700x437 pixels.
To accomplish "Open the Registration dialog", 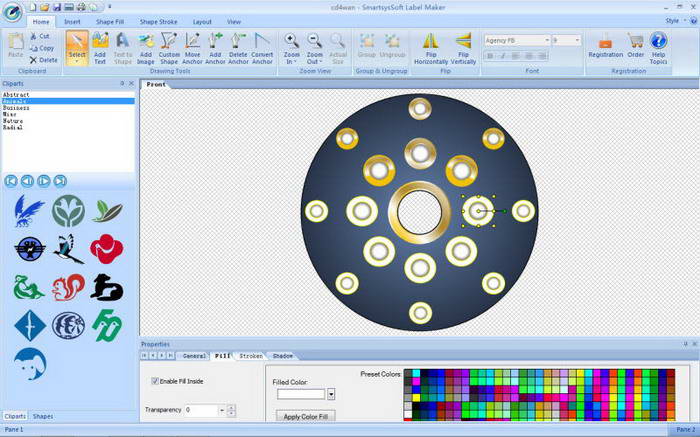I will [605, 45].
